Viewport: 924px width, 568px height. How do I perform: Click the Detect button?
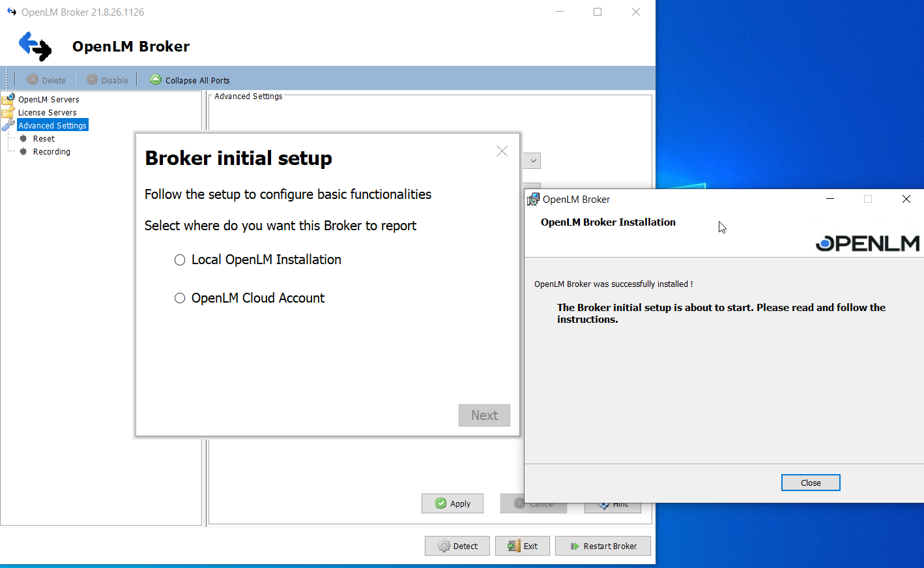click(x=457, y=546)
